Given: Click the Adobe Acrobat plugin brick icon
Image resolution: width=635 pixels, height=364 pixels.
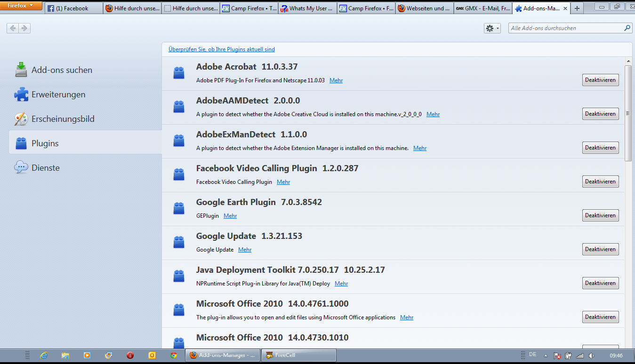Looking at the screenshot, I should (x=178, y=73).
